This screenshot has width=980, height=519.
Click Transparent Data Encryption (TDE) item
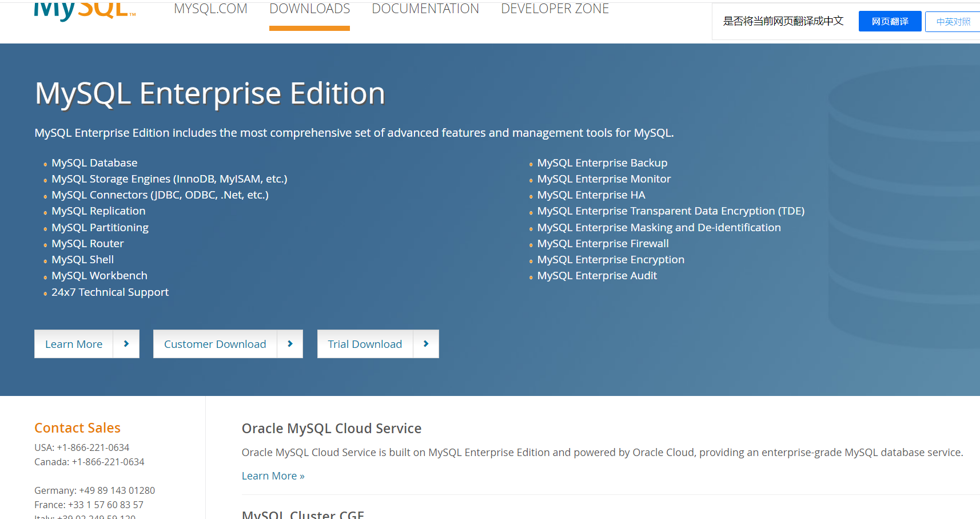tap(671, 211)
